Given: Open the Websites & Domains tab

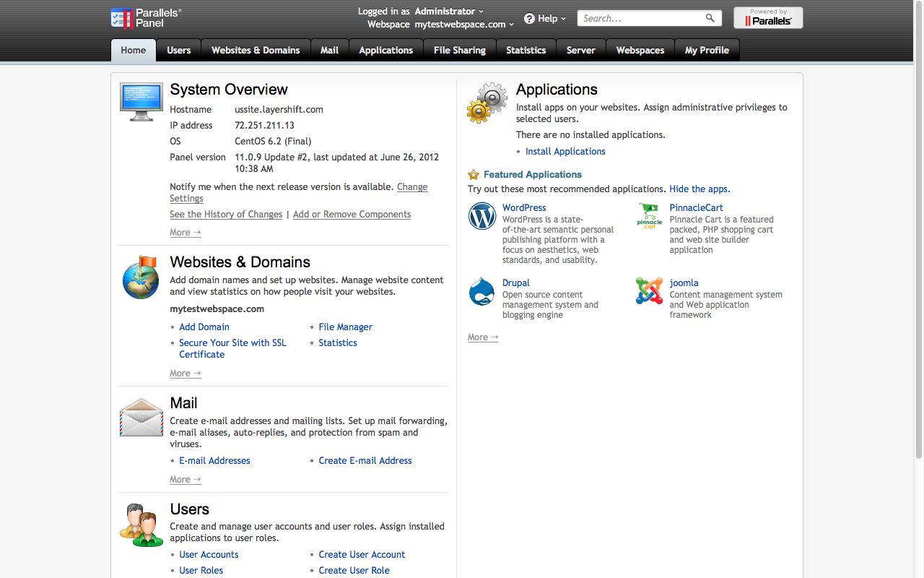Looking at the screenshot, I should pyautogui.click(x=256, y=51).
